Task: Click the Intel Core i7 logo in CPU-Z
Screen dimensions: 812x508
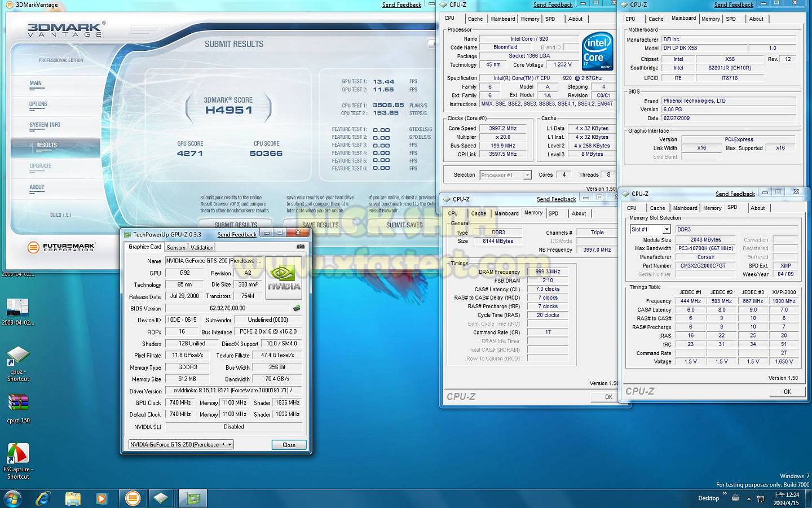Action: click(x=597, y=51)
